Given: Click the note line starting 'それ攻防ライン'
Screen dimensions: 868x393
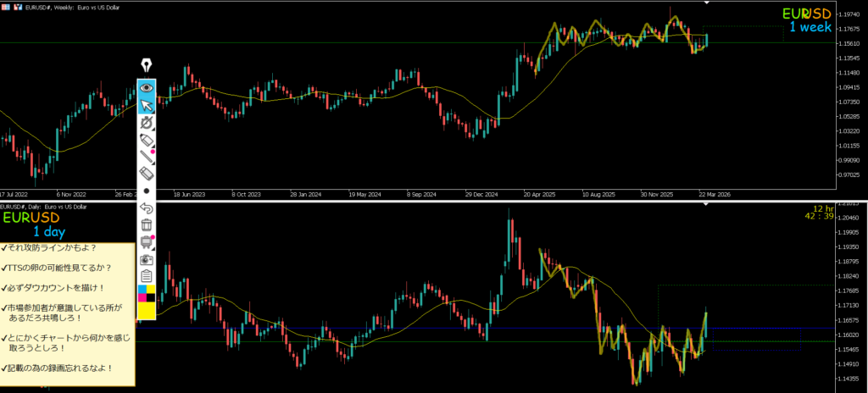Looking at the screenshot, I should pos(49,247).
